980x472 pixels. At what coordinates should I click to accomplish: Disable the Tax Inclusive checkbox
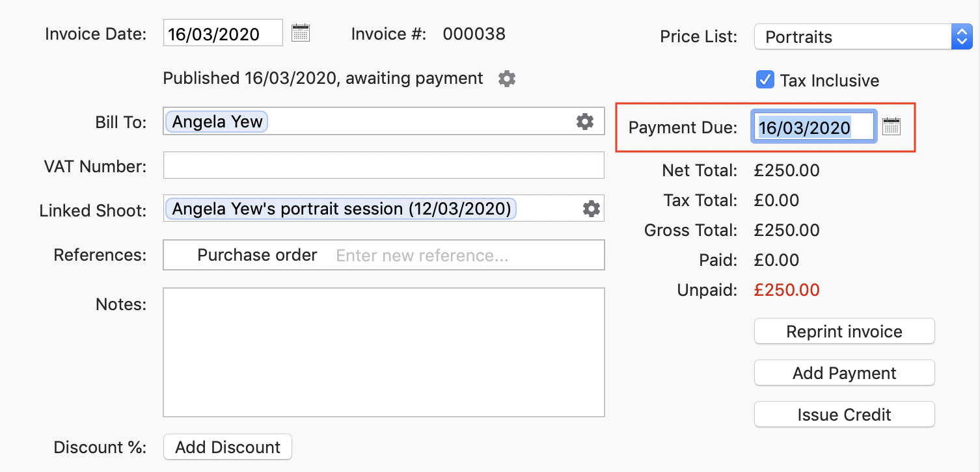tap(765, 80)
